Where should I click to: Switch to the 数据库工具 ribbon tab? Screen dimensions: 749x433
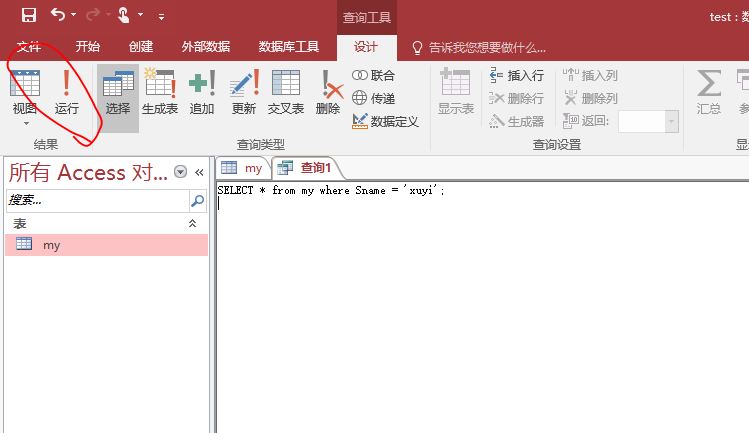tap(289, 47)
